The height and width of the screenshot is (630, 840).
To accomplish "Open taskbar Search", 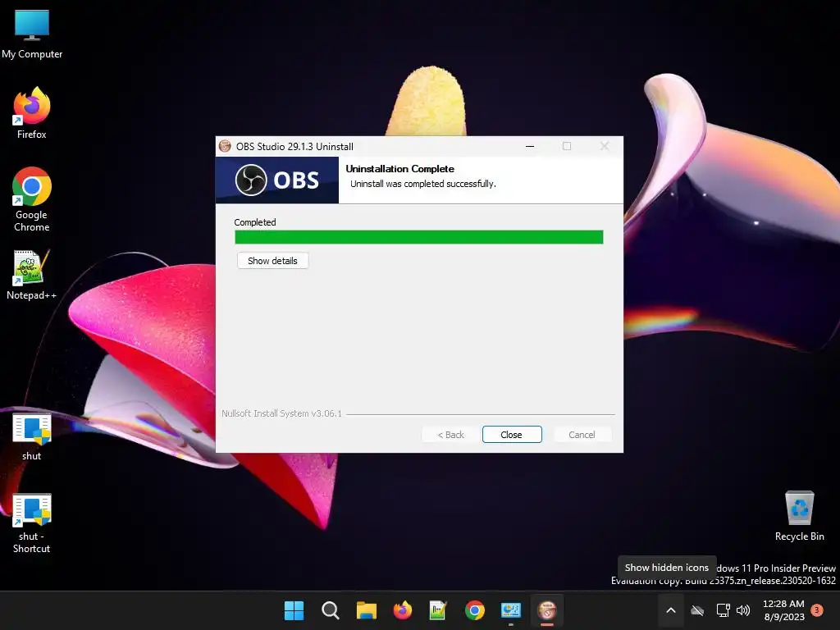I will point(330,610).
